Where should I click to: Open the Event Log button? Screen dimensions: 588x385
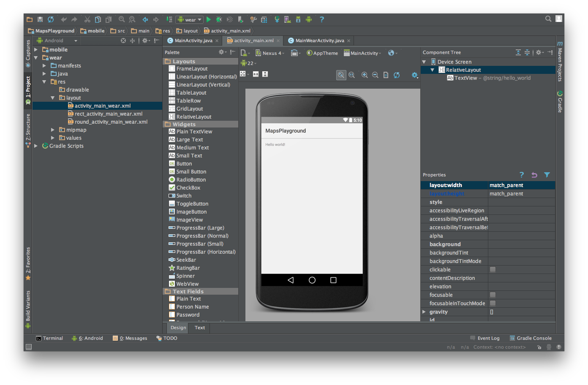click(485, 338)
